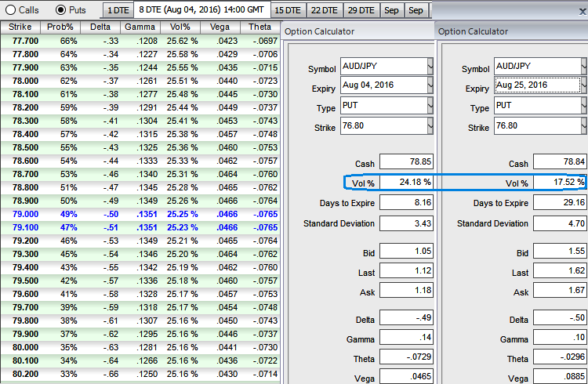
Task: Click Vol % field showing 17.52 %
Action: [x=559, y=183]
